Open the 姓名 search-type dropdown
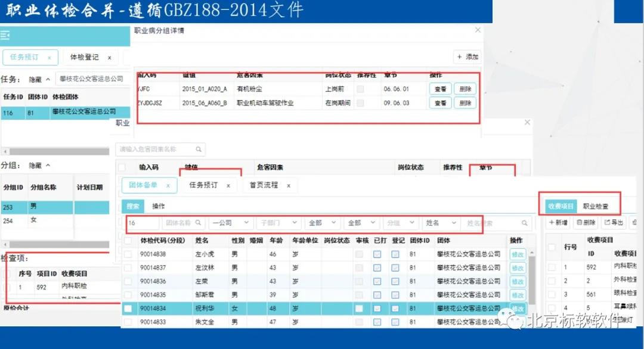 click(x=441, y=223)
